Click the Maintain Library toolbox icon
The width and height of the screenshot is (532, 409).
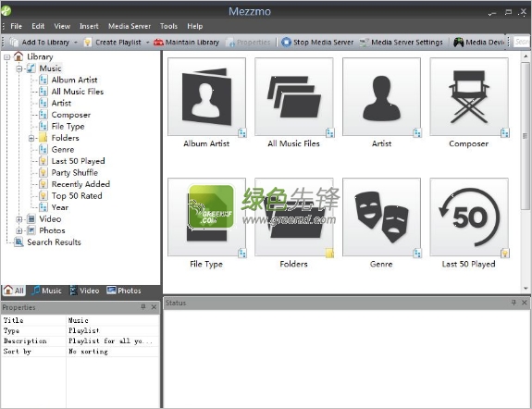pyautogui.click(x=158, y=42)
